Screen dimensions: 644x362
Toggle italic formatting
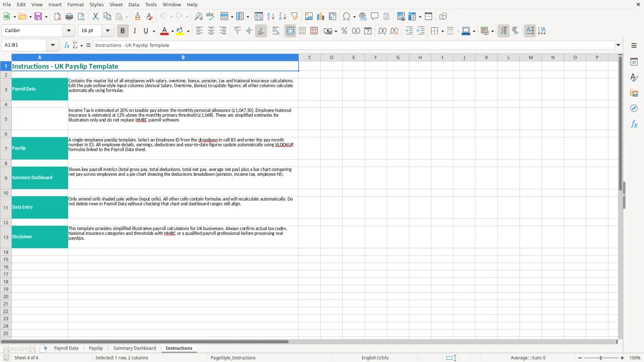click(134, 31)
